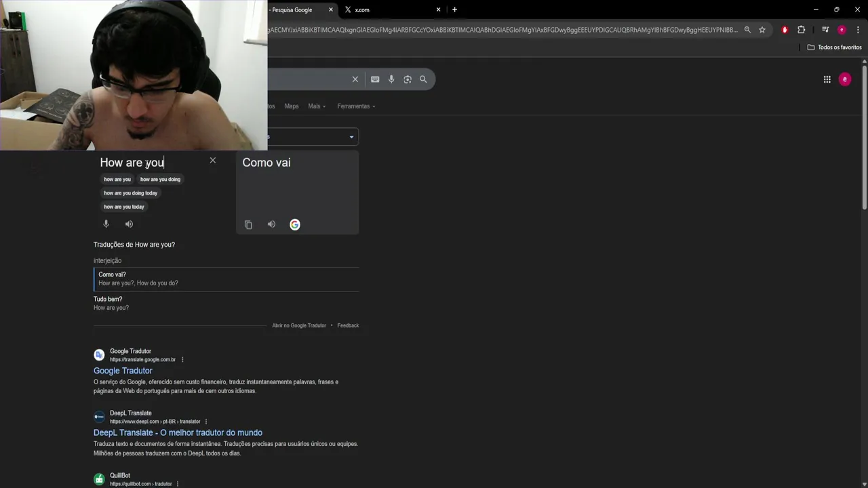Listen to the source text 'How are you'
This screenshot has width=868, height=488.
[x=129, y=224]
